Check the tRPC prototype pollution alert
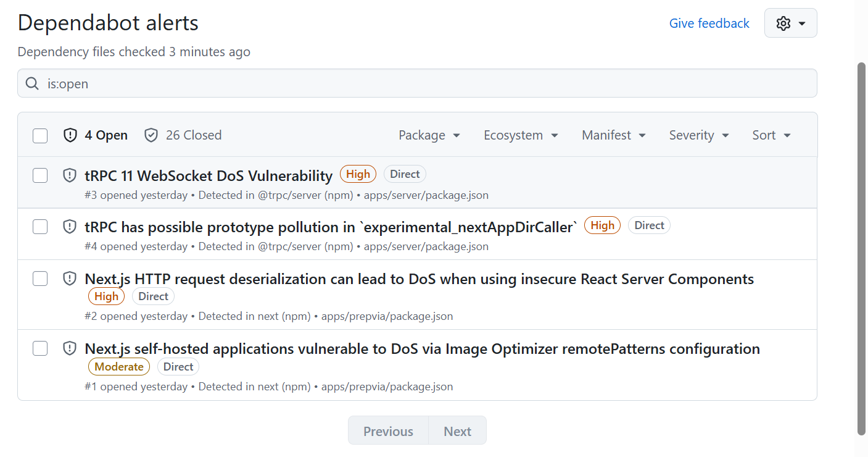 [40, 227]
